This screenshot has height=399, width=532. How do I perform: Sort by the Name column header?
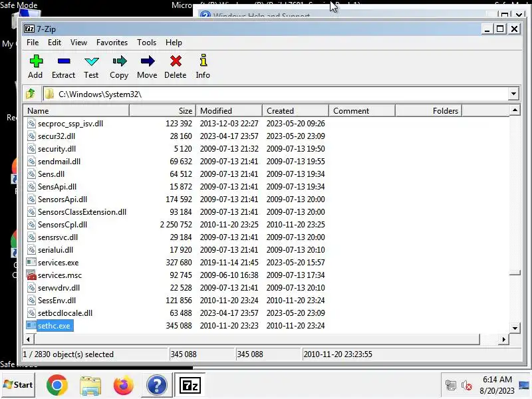[76, 110]
